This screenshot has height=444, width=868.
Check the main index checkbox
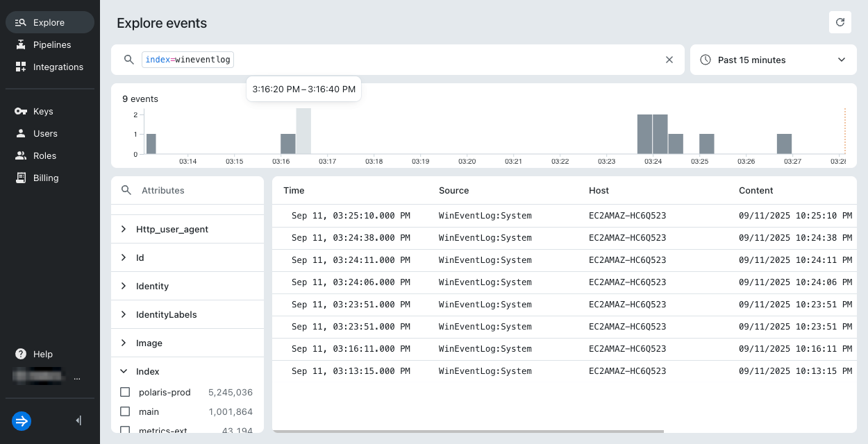pyautogui.click(x=125, y=411)
